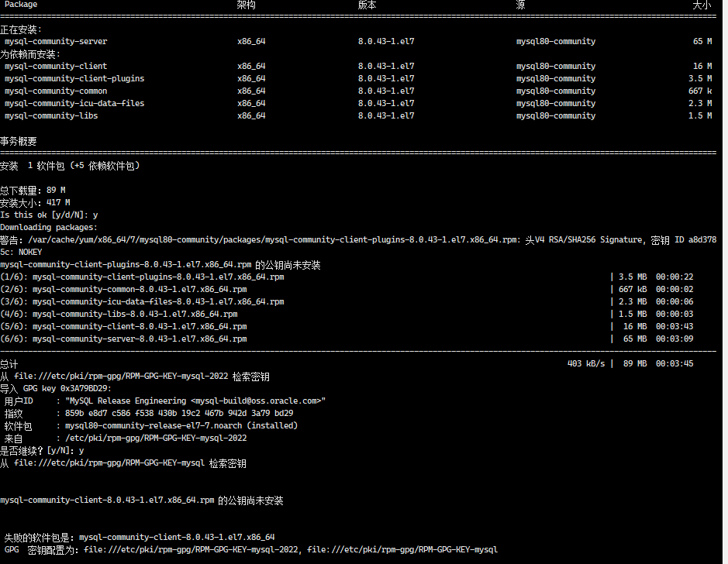Select 'mysql-community-icu-data-files' in package table

click(74, 104)
